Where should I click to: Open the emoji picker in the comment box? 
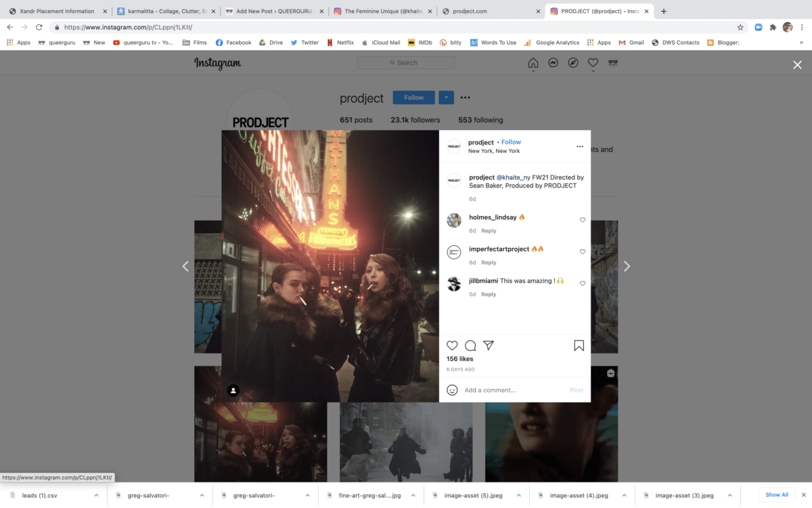pyautogui.click(x=452, y=390)
